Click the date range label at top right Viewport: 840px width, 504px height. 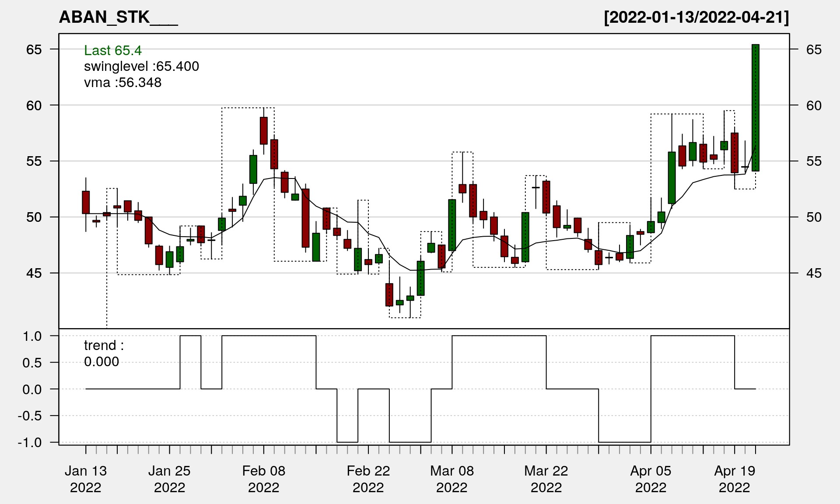[696, 17]
